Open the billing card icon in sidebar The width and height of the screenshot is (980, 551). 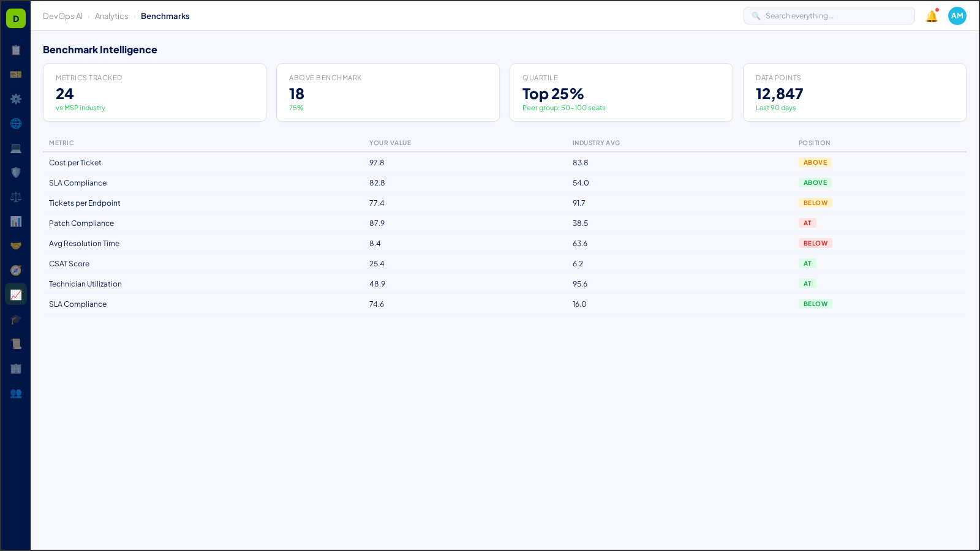point(16,74)
